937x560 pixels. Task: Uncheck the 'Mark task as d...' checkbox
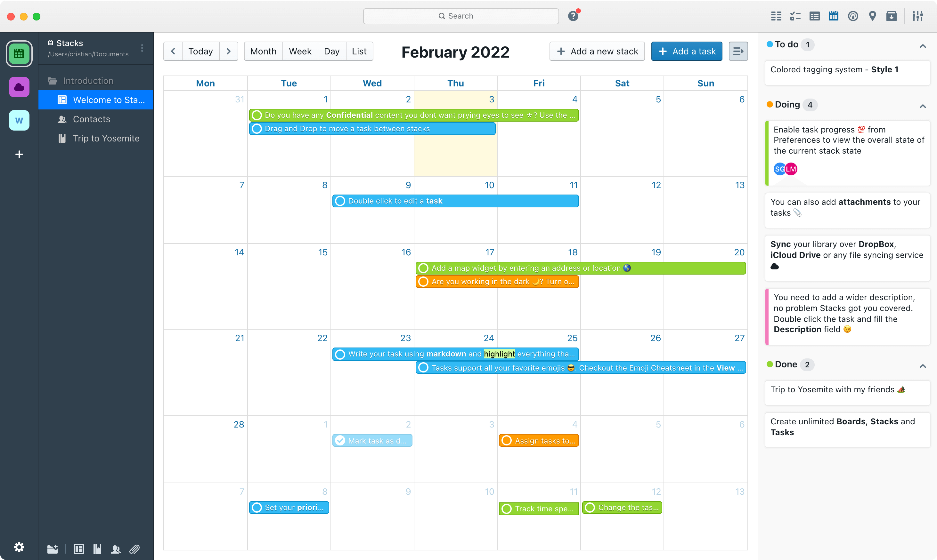[340, 441]
